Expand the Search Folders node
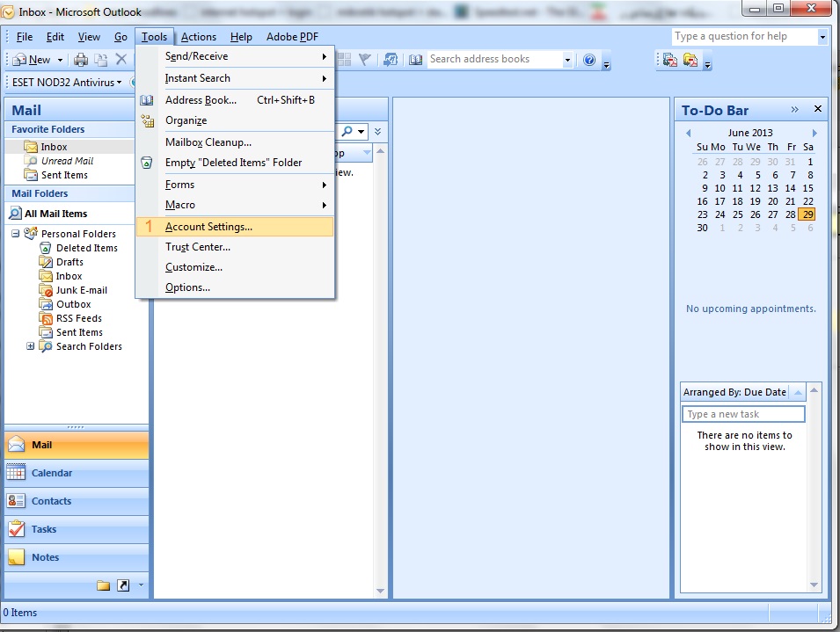The image size is (840, 632). [30, 346]
